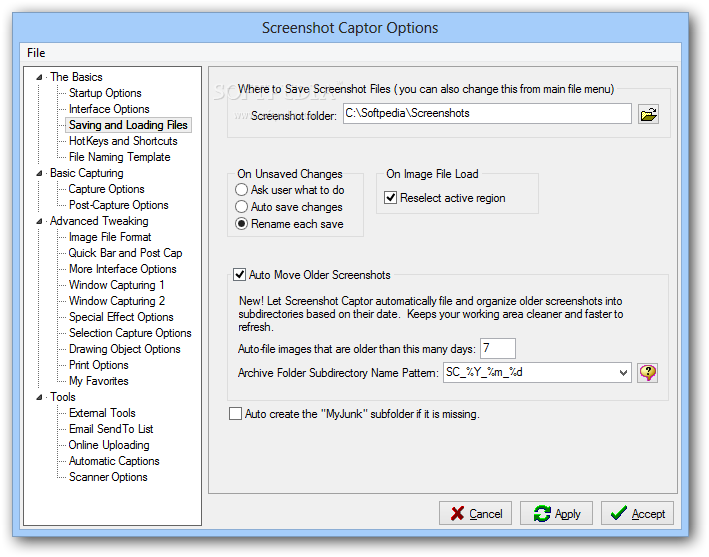Select 'Advanced Tweaking' tree heading
Screen dimensions: 709x557
[99, 221]
